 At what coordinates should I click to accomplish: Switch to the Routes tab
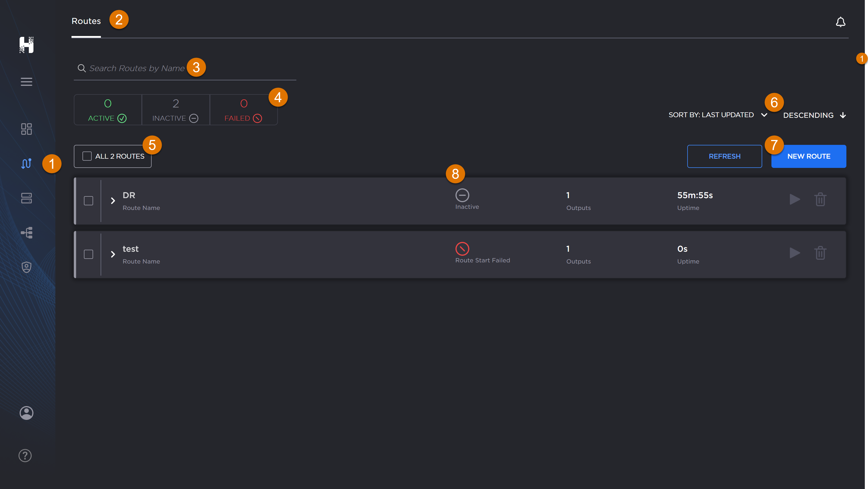(86, 21)
